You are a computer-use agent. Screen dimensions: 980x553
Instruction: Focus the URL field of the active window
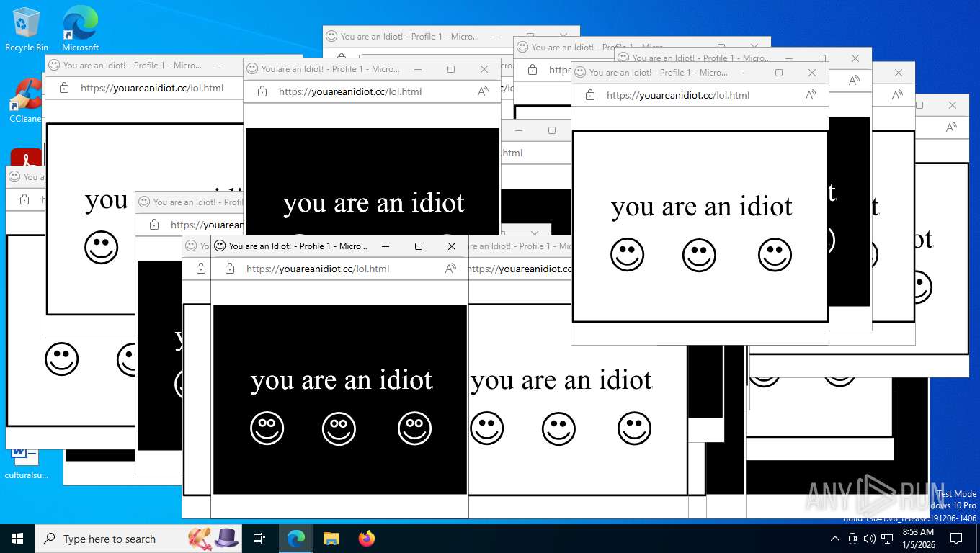point(318,269)
